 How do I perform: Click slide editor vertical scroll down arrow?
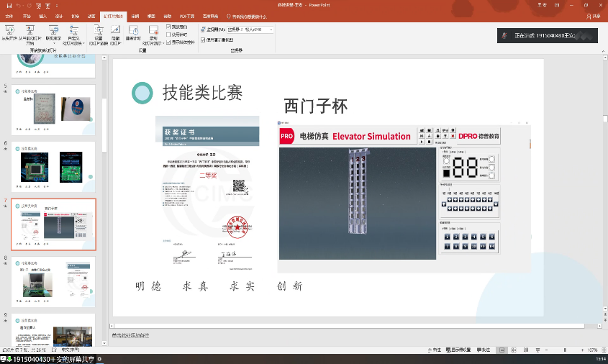[605, 309]
